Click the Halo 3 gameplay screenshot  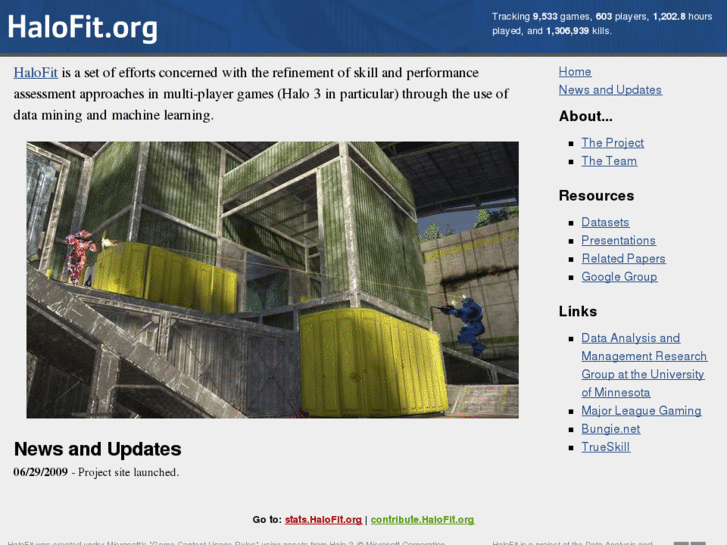coord(273,280)
